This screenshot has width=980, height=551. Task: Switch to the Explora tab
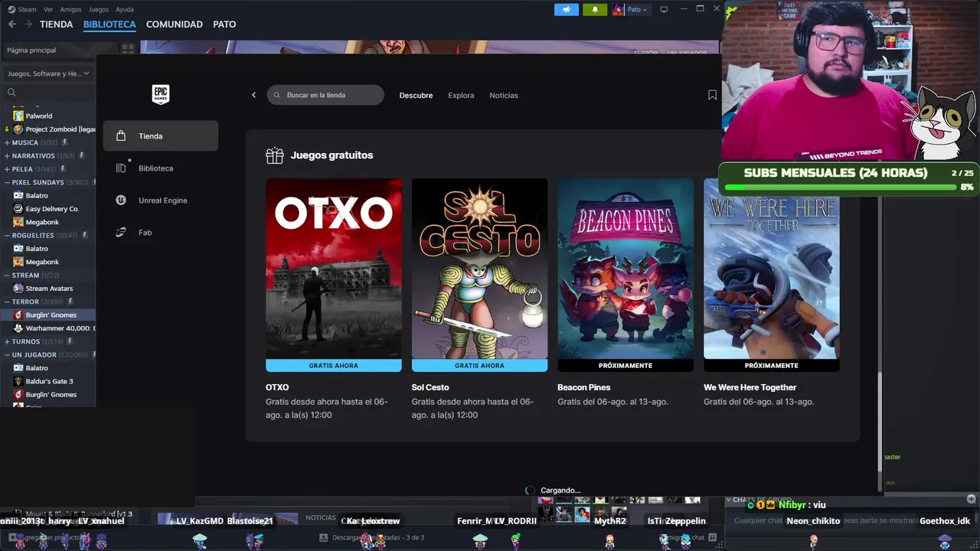pos(461,96)
